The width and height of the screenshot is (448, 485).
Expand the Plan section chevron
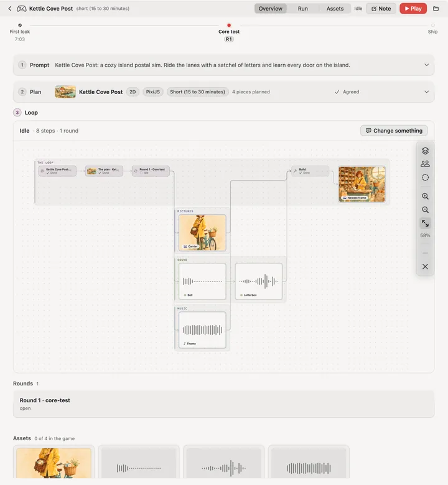click(426, 92)
